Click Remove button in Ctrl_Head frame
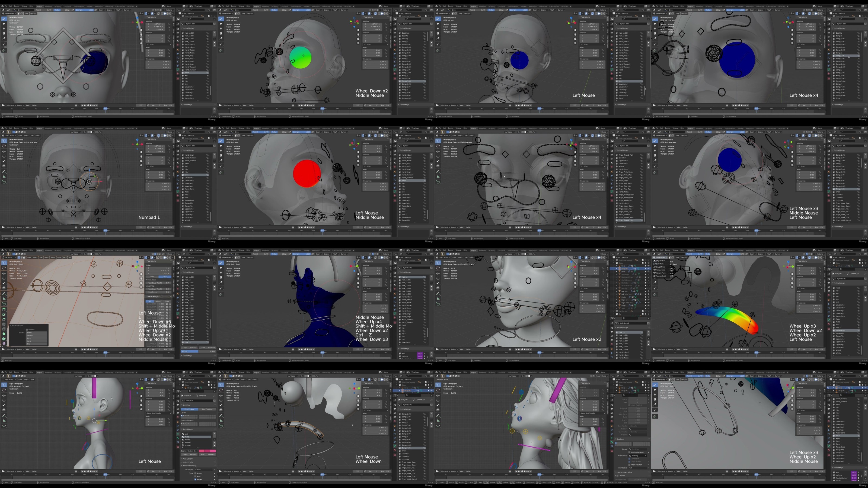Viewport: 868px width, 488px height. (x=193, y=455)
